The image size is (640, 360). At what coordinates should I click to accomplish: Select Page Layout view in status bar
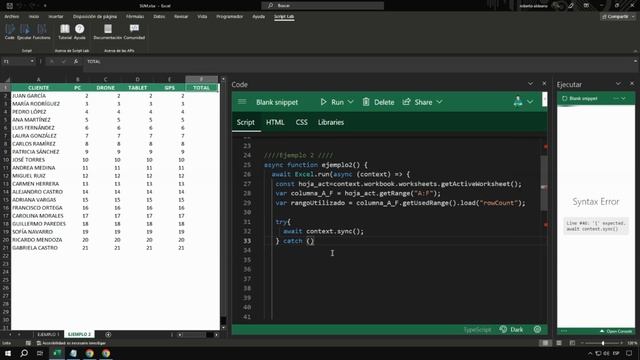click(559, 343)
